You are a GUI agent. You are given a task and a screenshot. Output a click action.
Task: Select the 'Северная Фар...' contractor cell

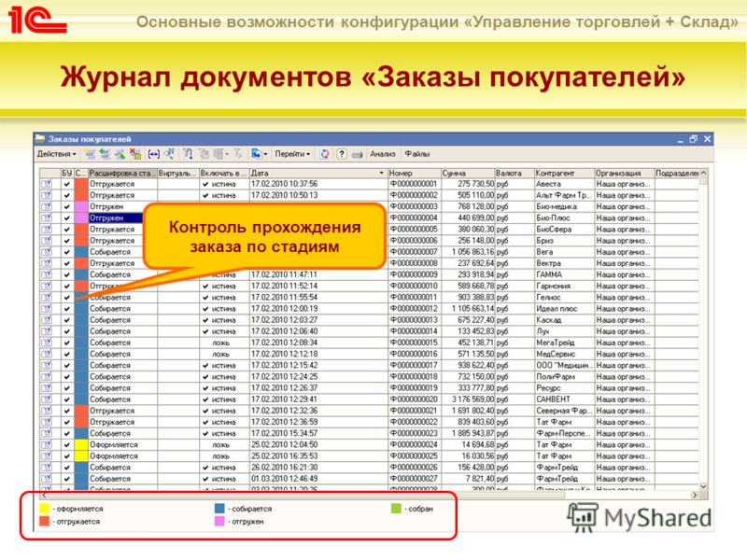click(x=564, y=411)
